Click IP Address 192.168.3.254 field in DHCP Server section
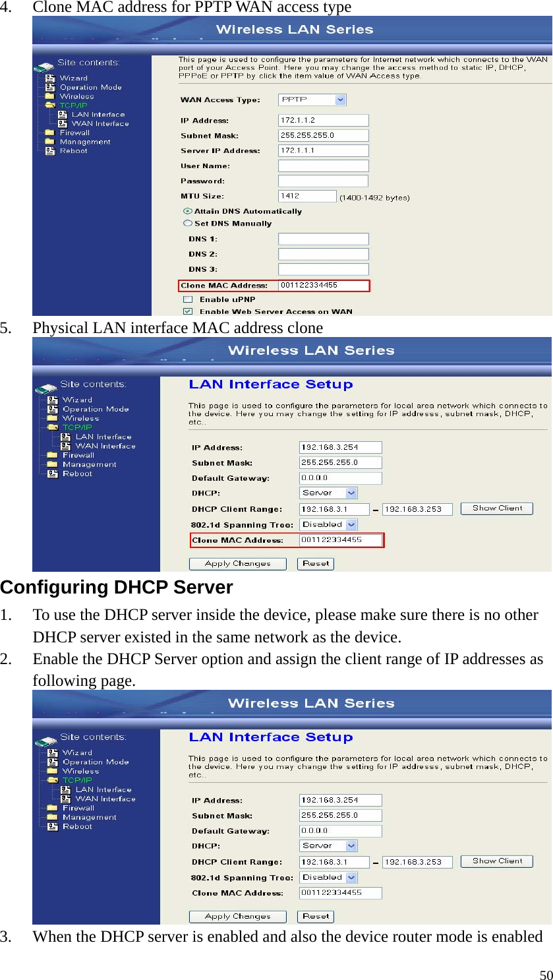This screenshot has height=980, width=553. 341,800
